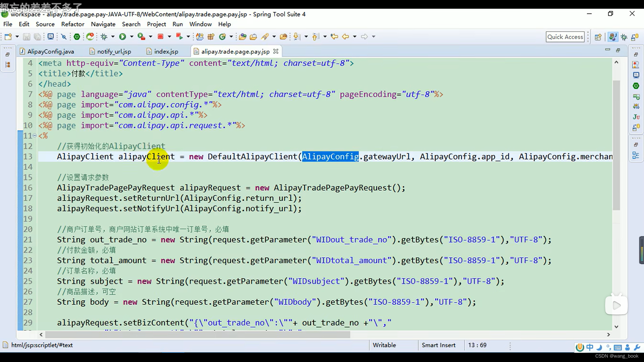Collapse the scriptlet fold at line 11
Image resolution: width=644 pixels, height=362 pixels.
[x=35, y=136]
